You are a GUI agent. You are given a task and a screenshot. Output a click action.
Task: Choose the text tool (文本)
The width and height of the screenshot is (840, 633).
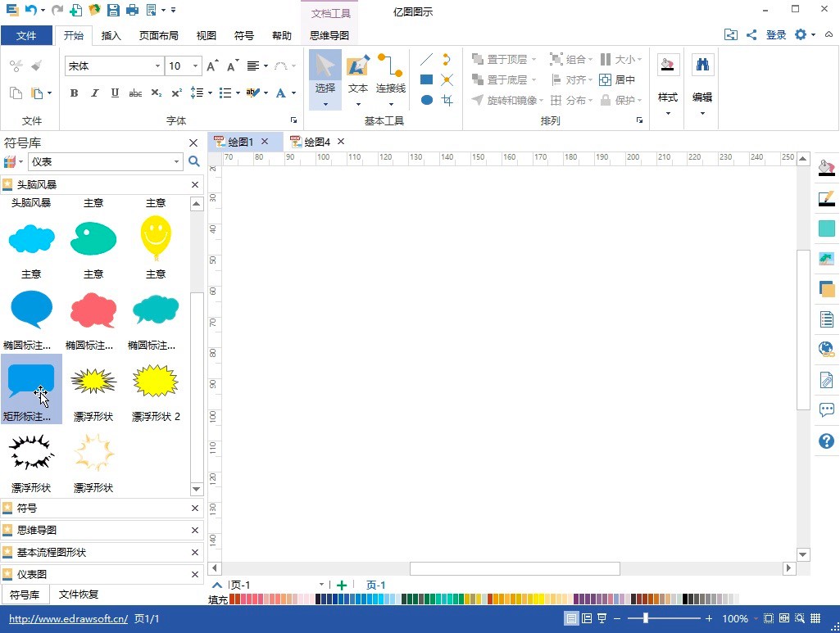pyautogui.click(x=358, y=74)
